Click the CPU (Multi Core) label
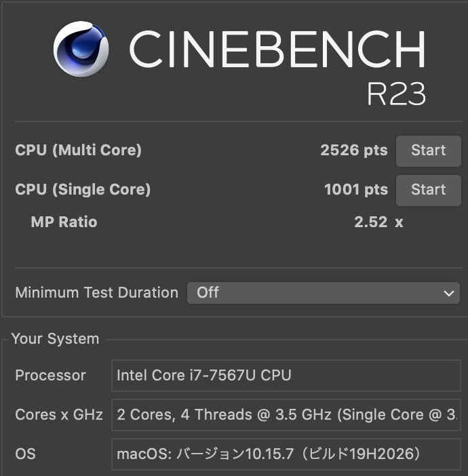 (x=79, y=151)
